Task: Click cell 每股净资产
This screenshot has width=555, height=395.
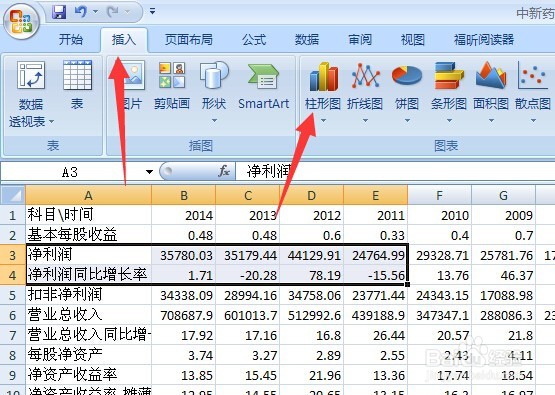Action: pyautogui.click(x=88, y=355)
